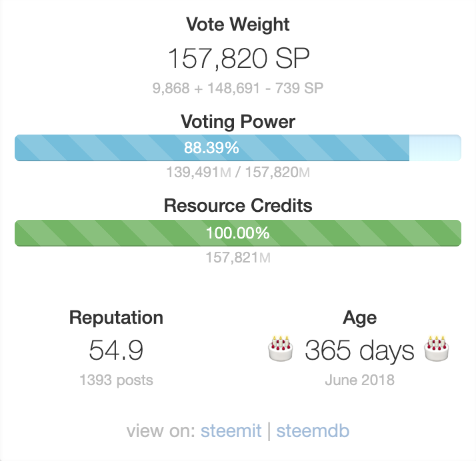Click the 139,491M / 157,820M mana text
This screenshot has width=476, height=461.
238,173
